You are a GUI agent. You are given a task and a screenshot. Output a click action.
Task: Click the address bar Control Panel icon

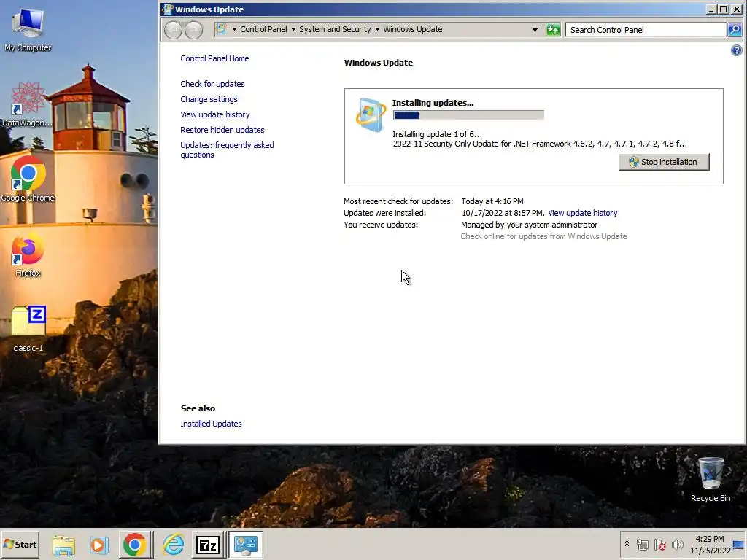click(221, 29)
